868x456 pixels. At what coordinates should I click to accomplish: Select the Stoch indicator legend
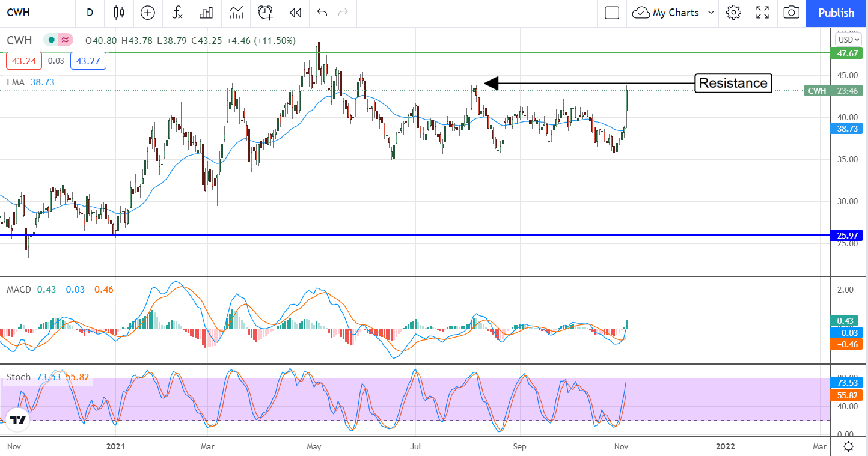click(x=18, y=377)
